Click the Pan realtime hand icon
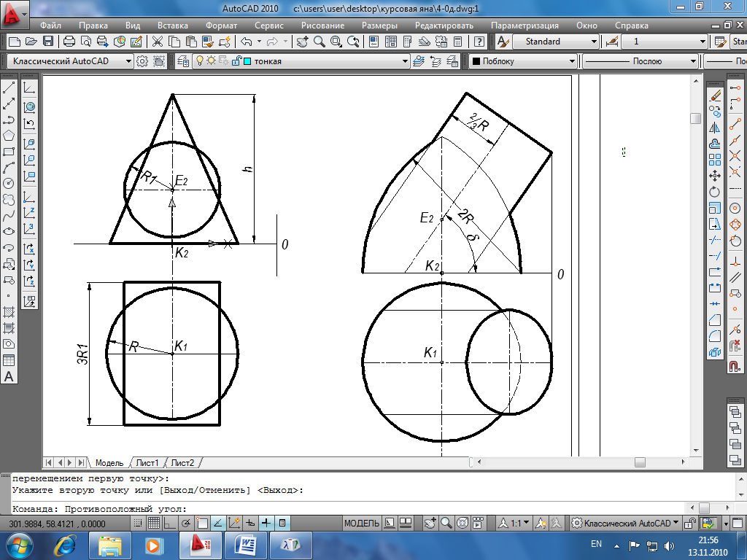 pos(302,42)
